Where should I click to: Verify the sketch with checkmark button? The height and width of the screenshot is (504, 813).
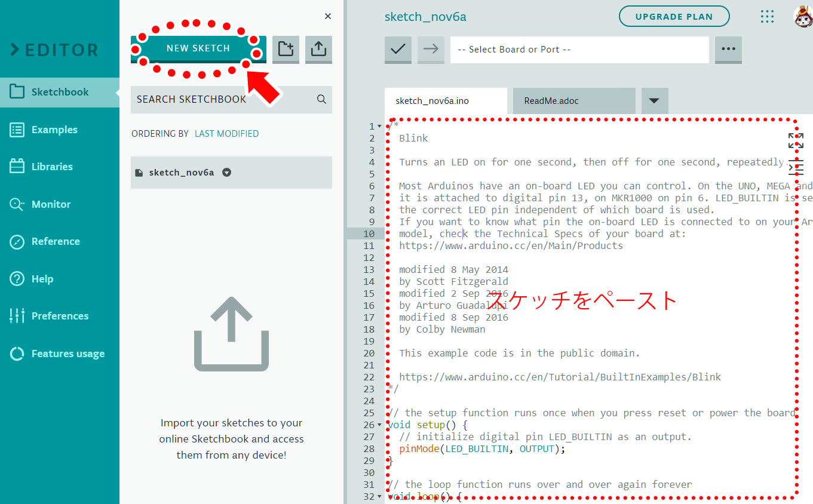click(x=398, y=50)
